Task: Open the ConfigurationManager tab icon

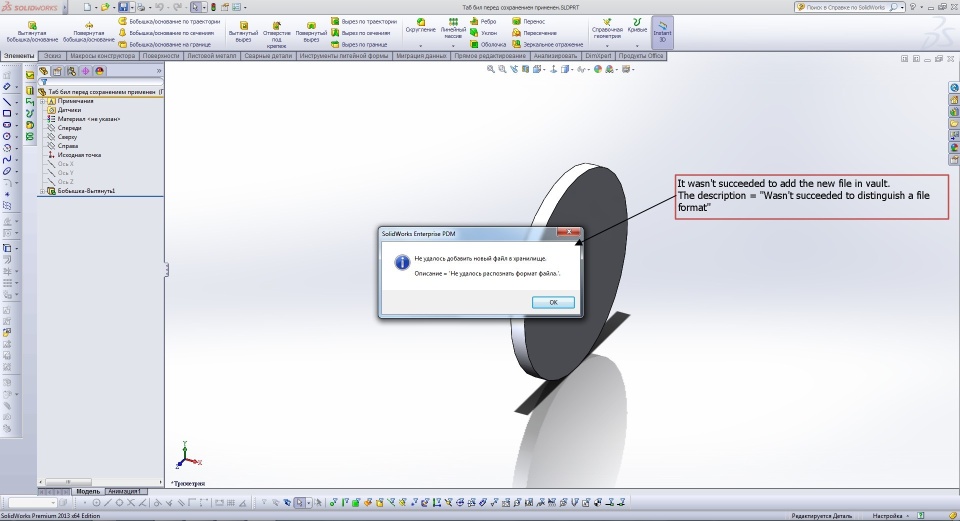Action: 72,71
